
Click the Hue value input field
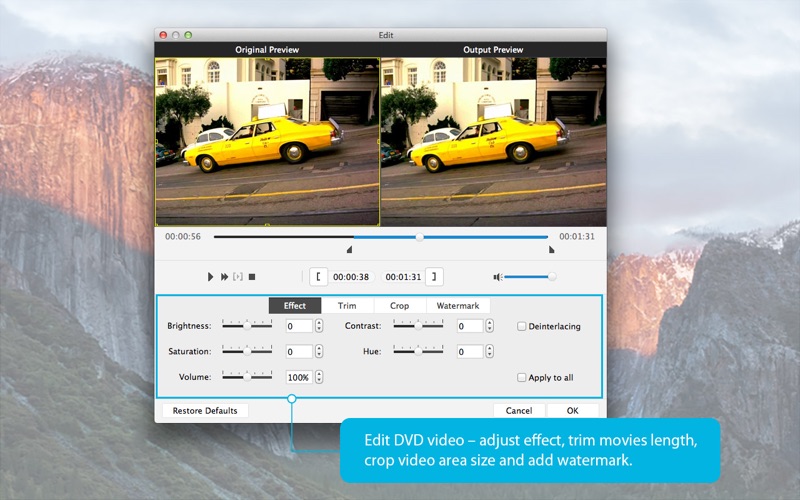tap(469, 352)
